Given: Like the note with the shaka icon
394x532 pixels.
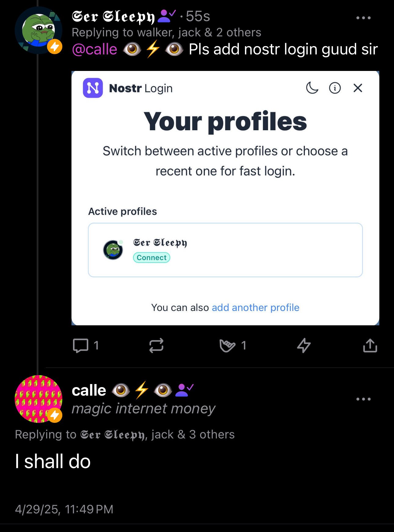Looking at the screenshot, I should [x=228, y=346].
